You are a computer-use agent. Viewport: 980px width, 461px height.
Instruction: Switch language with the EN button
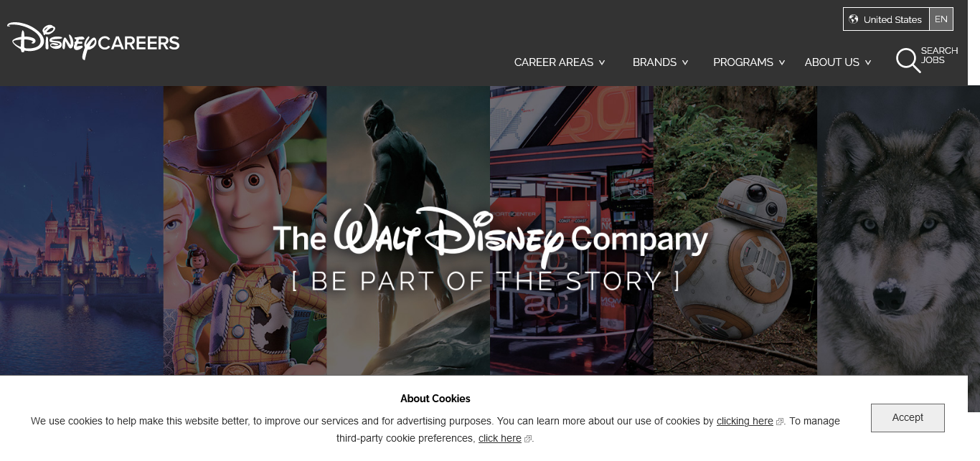941,19
